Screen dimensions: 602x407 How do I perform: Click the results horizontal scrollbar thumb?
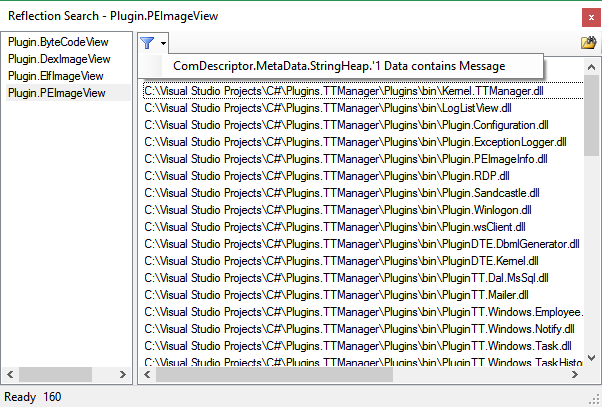[x=274, y=374]
